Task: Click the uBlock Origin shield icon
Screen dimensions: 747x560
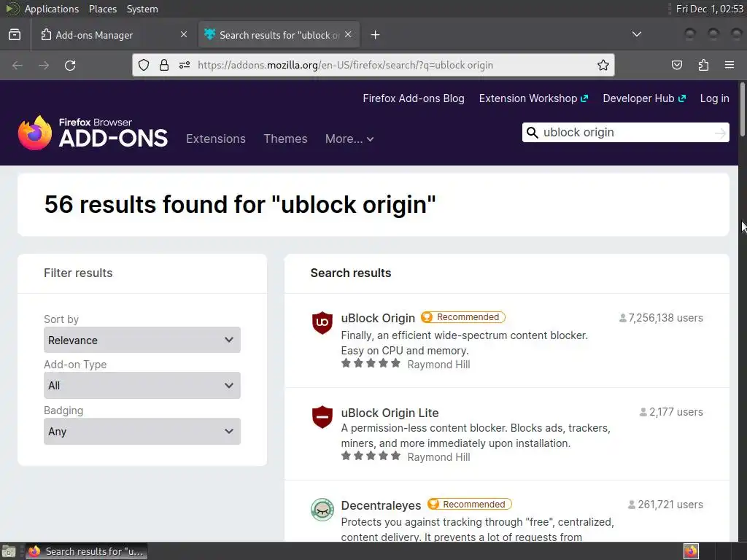Action: [322, 323]
